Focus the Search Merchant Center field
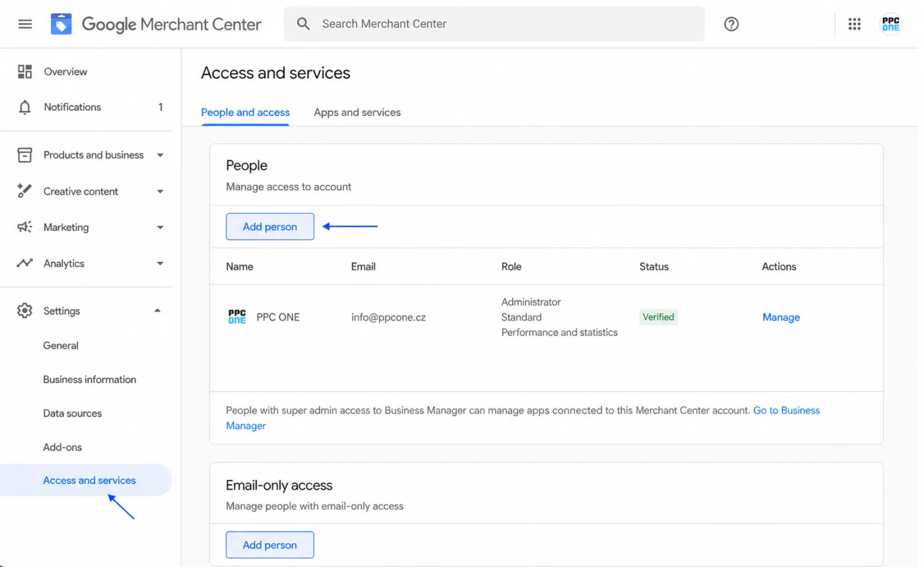 point(494,24)
